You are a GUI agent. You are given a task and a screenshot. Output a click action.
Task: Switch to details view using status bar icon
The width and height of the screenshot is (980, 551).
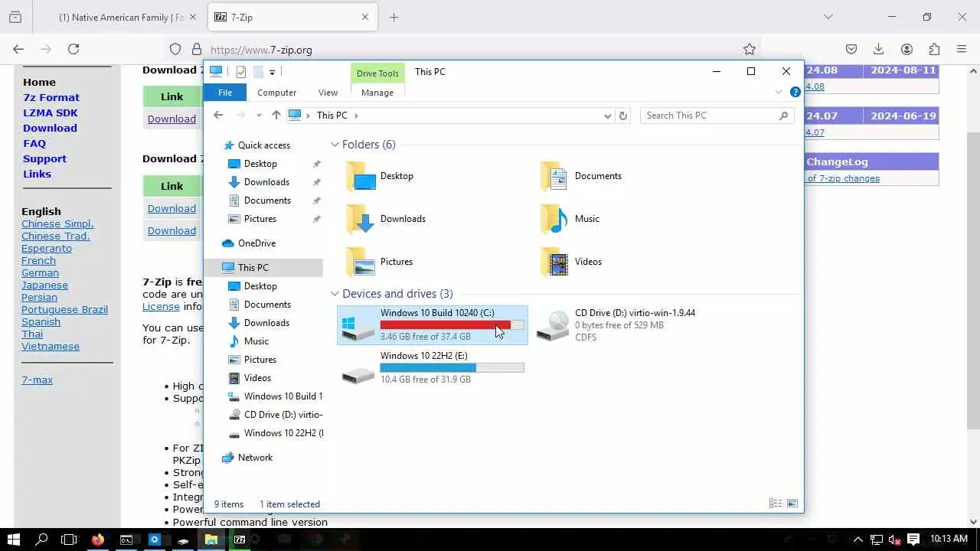tap(776, 504)
